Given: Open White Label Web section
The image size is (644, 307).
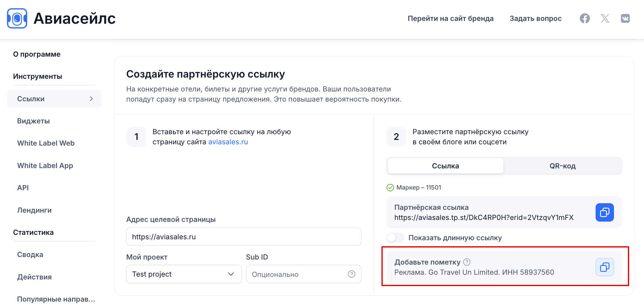Looking at the screenshot, I should (46, 143).
